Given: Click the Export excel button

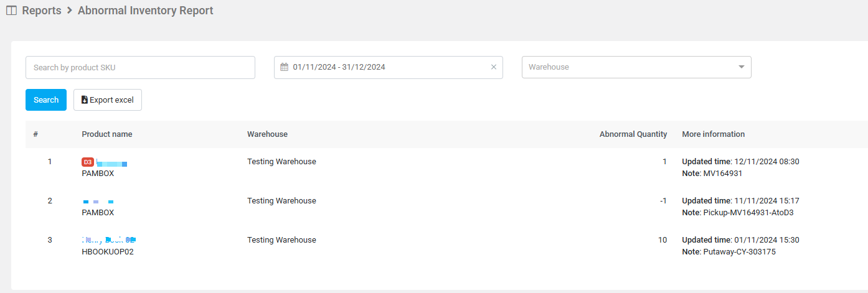Looking at the screenshot, I should click(x=108, y=100).
